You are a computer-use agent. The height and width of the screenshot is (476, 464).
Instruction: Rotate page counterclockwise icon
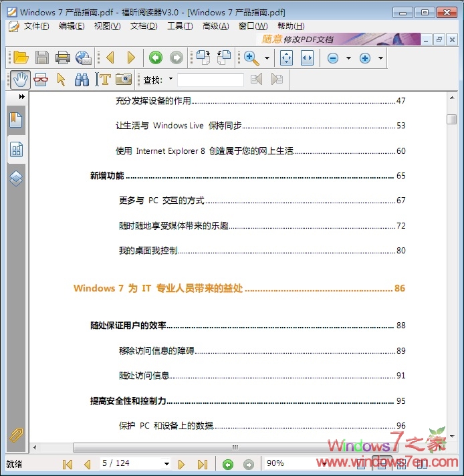[x=224, y=57]
